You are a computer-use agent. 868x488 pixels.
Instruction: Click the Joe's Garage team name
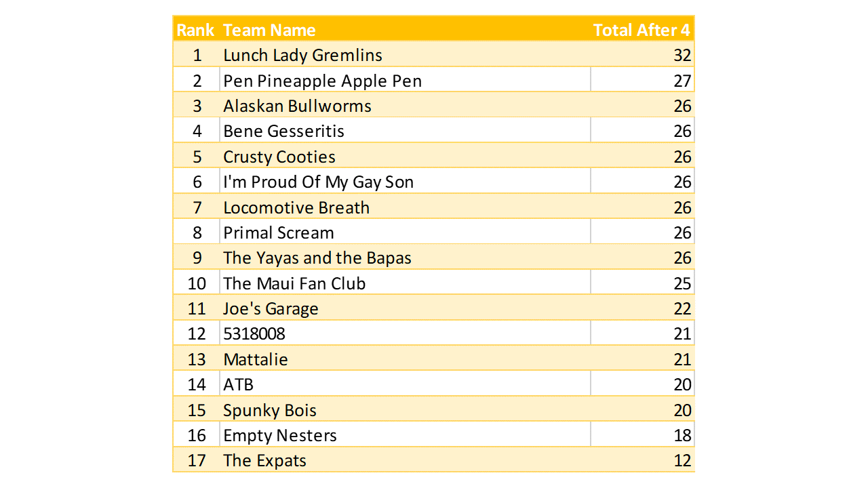coord(271,309)
